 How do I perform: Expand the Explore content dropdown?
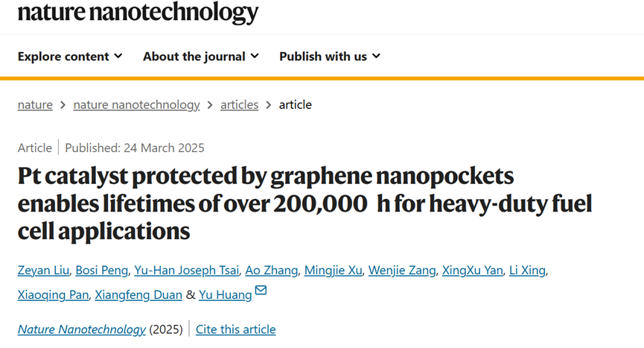tap(70, 57)
